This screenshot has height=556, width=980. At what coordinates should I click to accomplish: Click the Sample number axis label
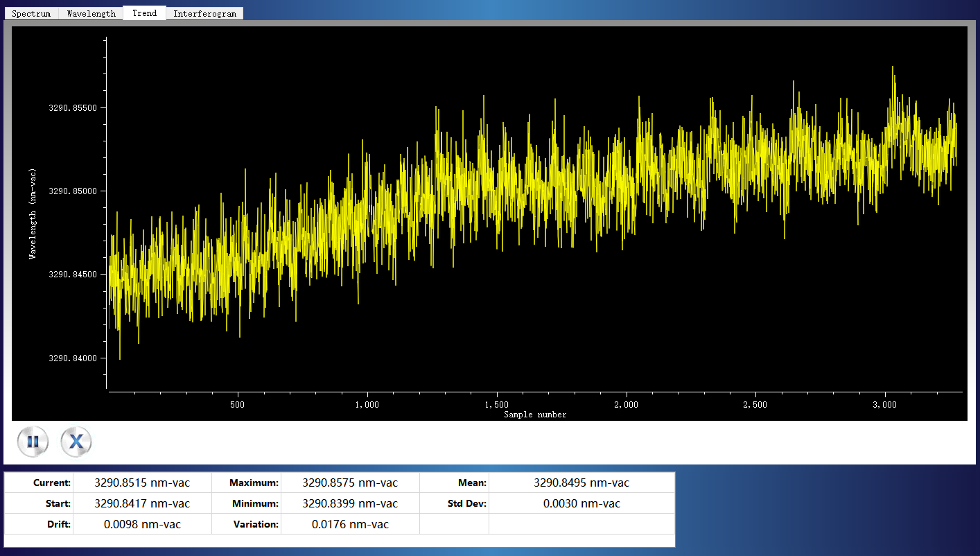coord(535,415)
